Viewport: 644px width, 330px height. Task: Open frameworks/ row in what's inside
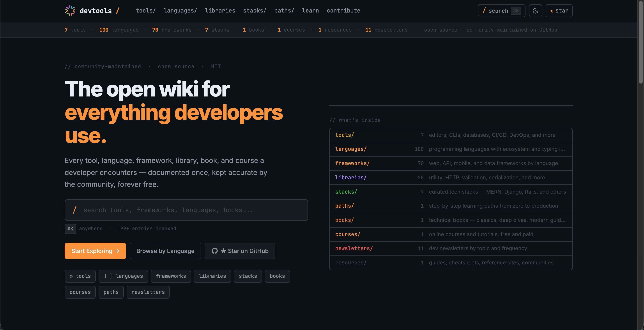click(451, 163)
